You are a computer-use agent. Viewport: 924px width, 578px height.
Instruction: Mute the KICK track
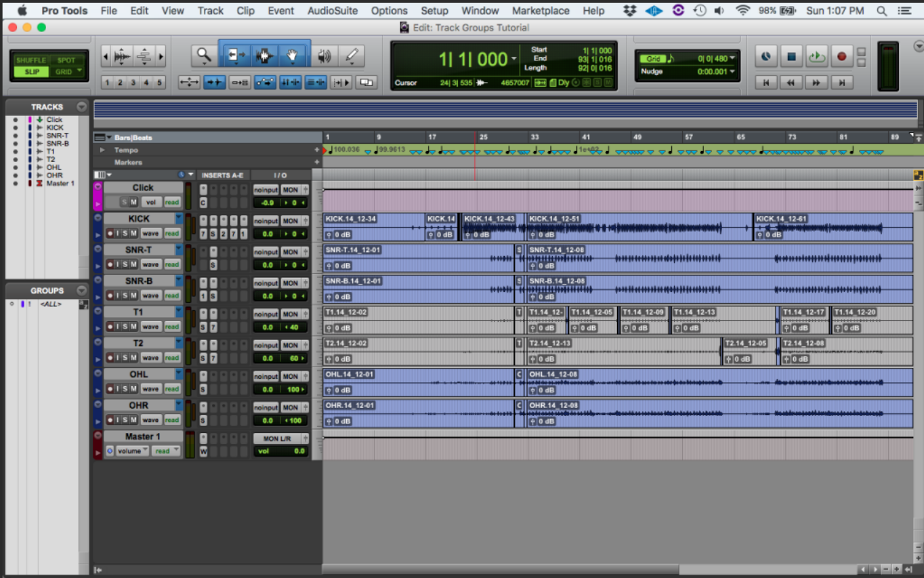134,233
